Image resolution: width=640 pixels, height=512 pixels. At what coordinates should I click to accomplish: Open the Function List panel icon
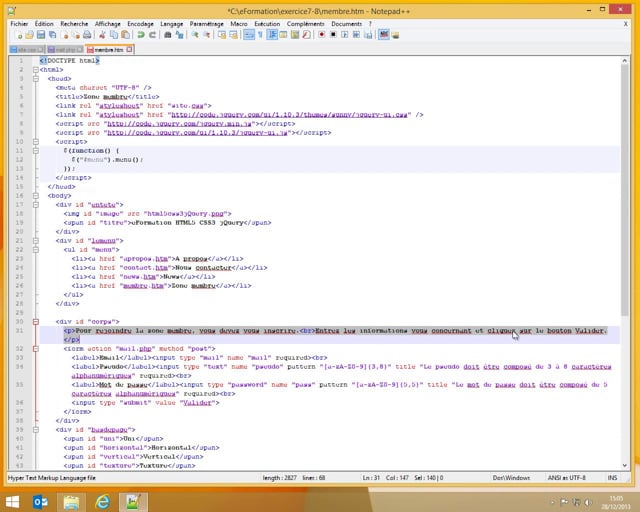click(x=306, y=35)
